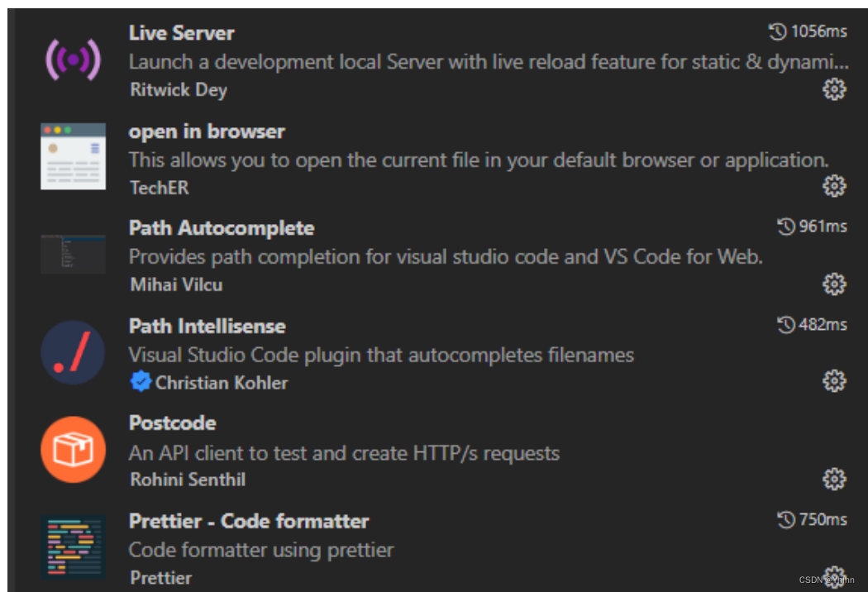Click the Path Intellisense extension icon

click(x=73, y=352)
